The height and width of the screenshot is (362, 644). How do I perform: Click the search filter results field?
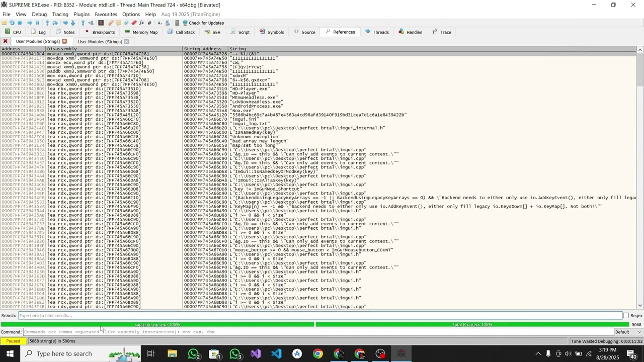[320, 316]
